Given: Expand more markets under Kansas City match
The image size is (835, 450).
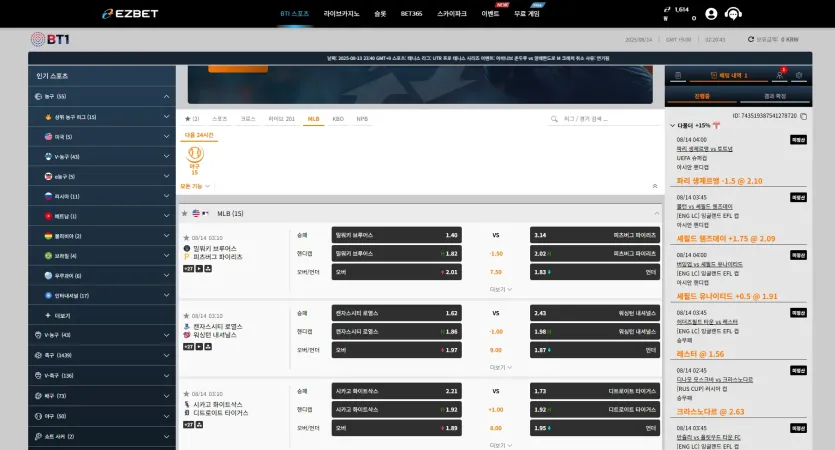Looking at the screenshot, I should coord(500,367).
